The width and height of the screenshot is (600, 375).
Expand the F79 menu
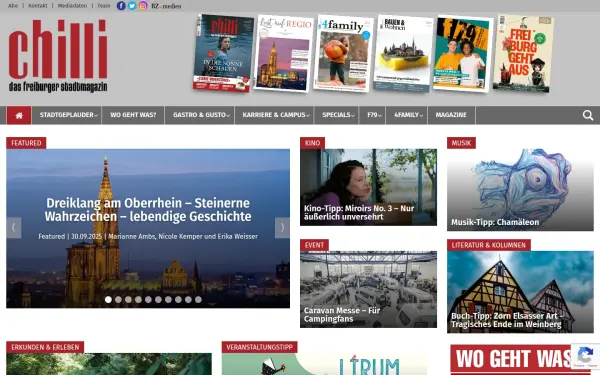372,115
